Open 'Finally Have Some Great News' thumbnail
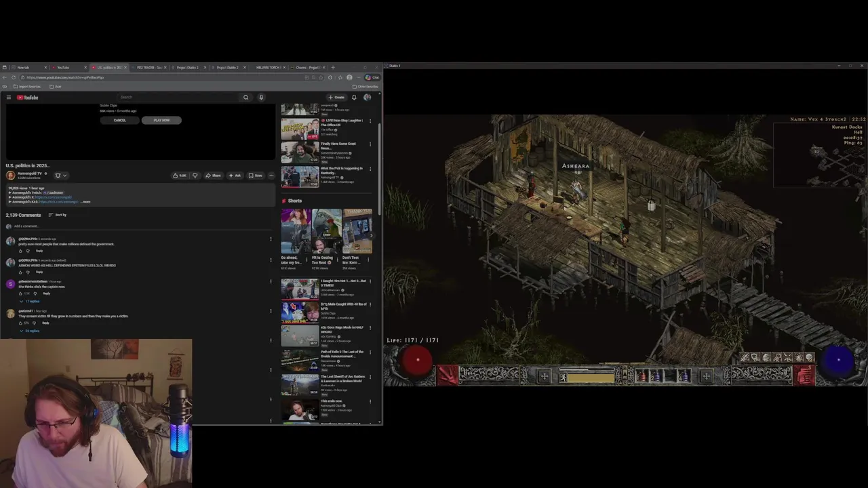This screenshot has width=868, height=488. click(300, 152)
